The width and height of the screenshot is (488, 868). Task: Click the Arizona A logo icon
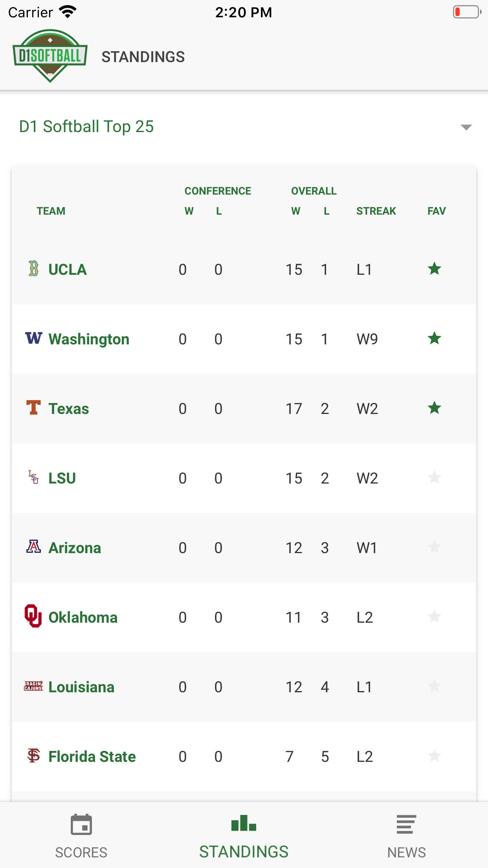click(x=34, y=546)
